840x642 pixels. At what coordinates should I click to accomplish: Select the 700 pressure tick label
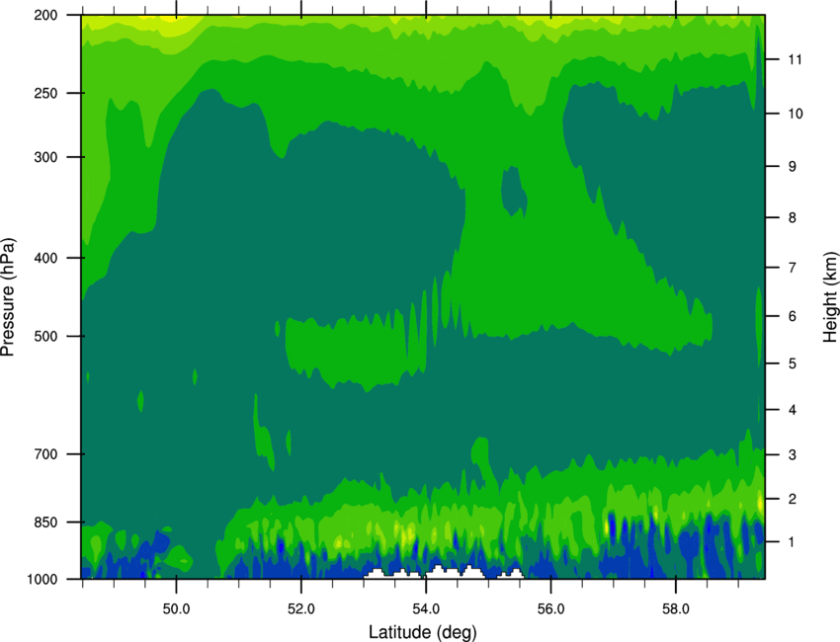tap(45, 454)
